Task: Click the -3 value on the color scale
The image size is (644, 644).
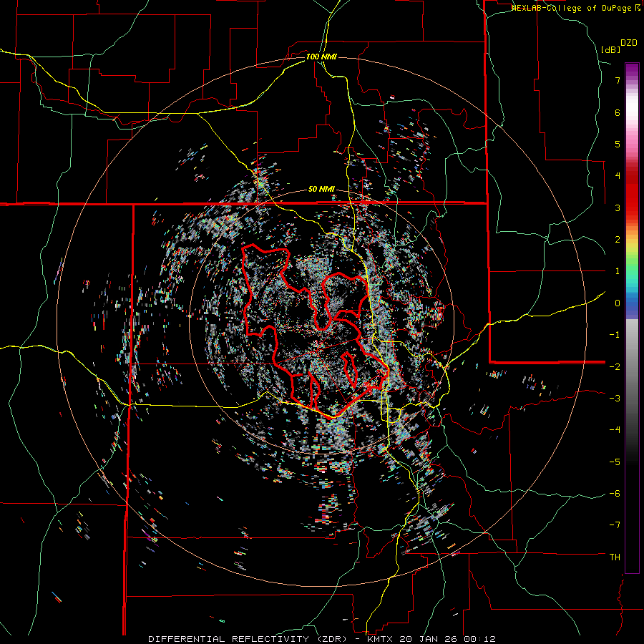Action: click(x=615, y=399)
